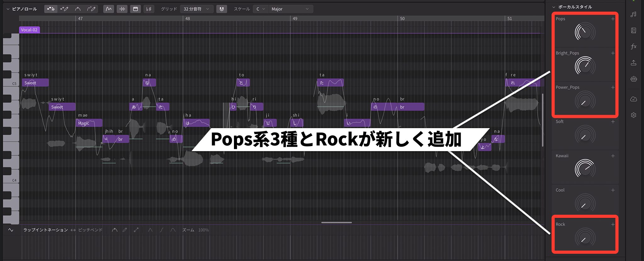Select the first Sweet note at C5

click(35, 83)
